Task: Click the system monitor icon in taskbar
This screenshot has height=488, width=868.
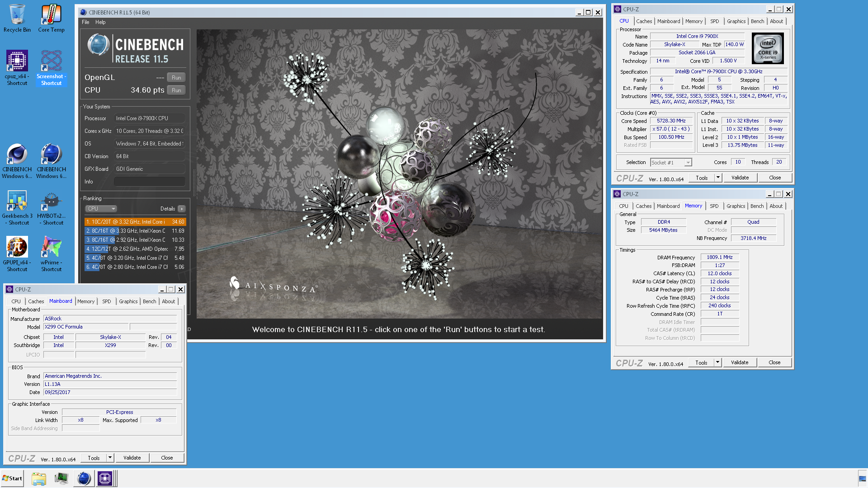Action: pyautogui.click(x=61, y=479)
